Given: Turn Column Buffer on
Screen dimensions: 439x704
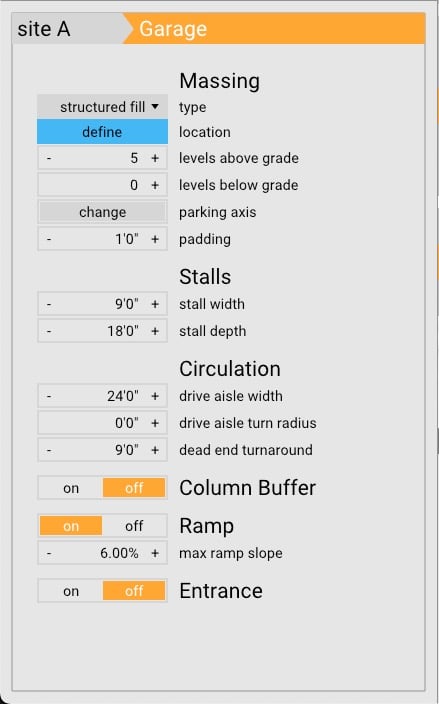Looking at the screenshot, I should pos(71,488).
